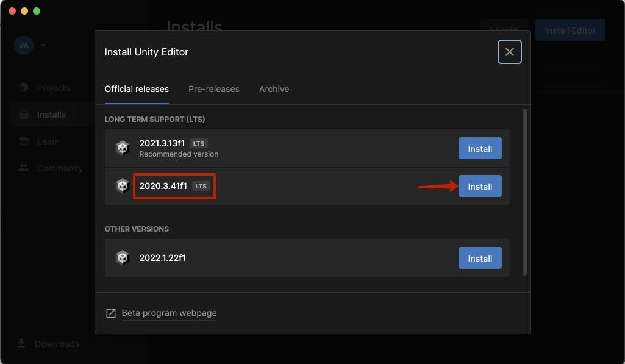This screenshot has width=625, height=364.
Task: Click the dialog's vertical scrollbar
Action: 525,192
